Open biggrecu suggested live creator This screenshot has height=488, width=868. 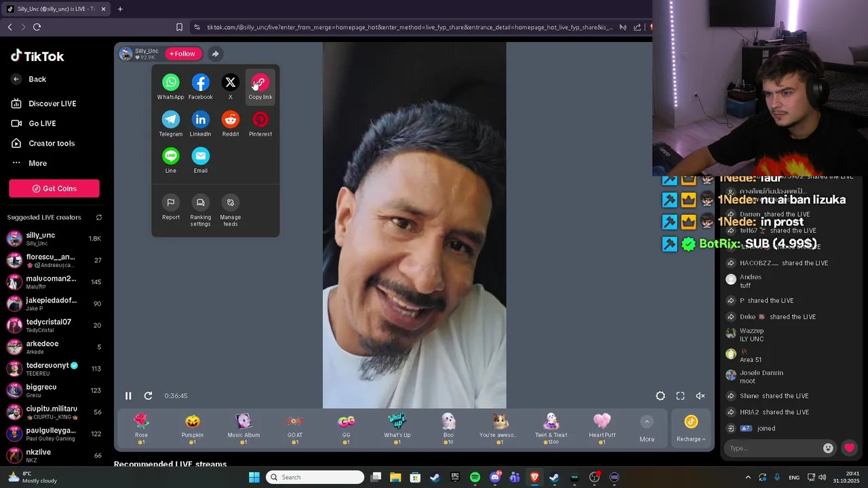(x=54, y=390)
